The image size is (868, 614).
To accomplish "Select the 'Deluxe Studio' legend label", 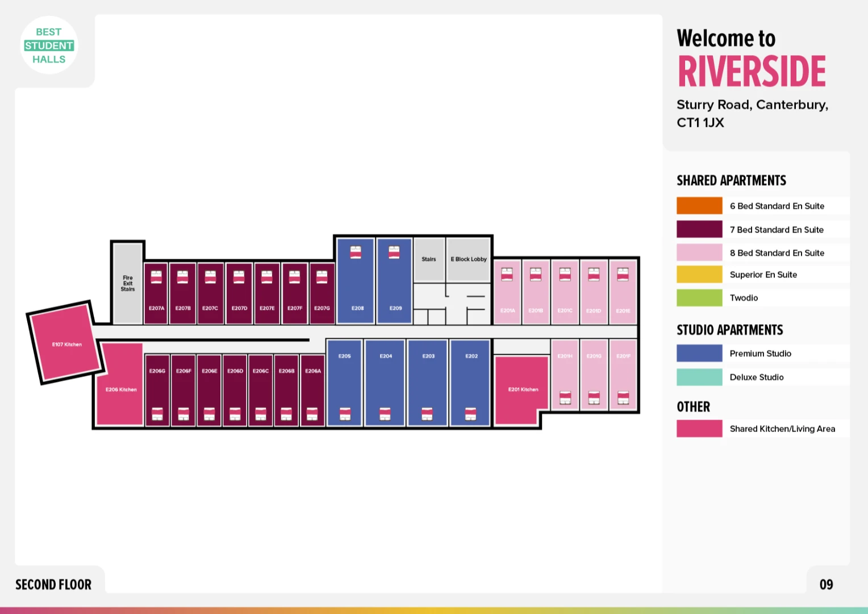I will [757, 377].
